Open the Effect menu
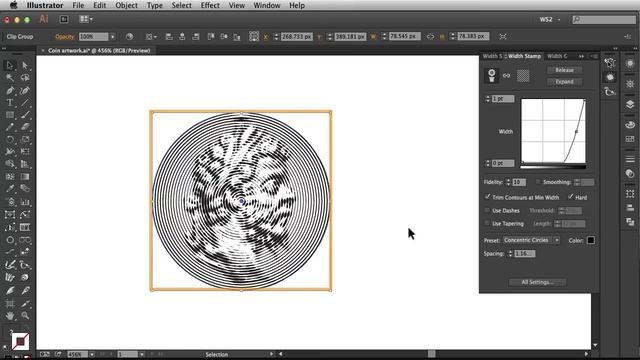This screenshot has height=360, width=640. (x=210, y=5)
